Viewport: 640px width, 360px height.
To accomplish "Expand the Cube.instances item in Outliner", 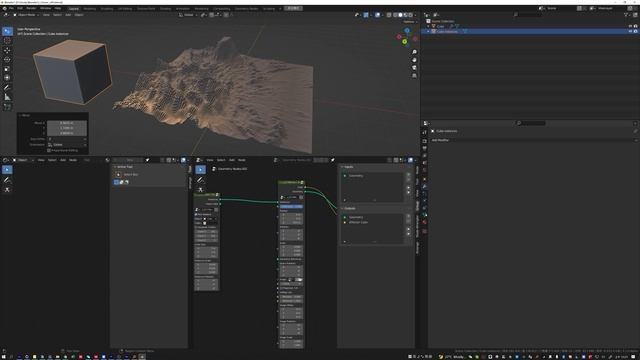I will click(x=429, y=31).
